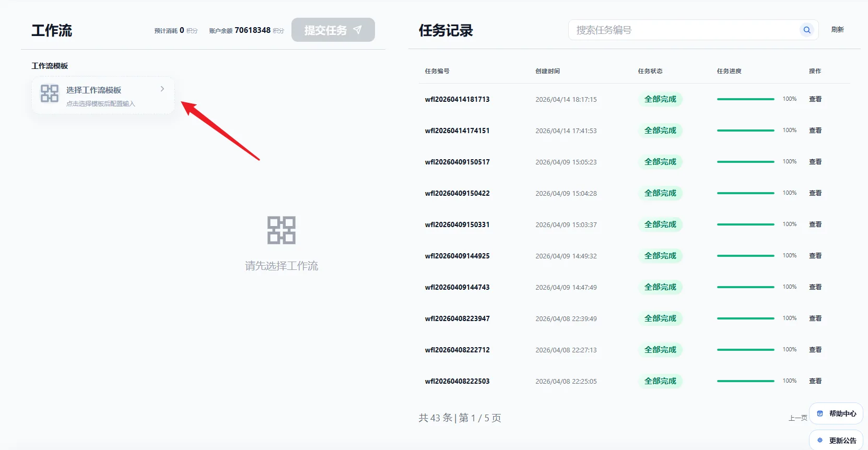Viewport: 868px width, 450px height.
Task: Select task number wfl20260409150422
Action: tap(457, 193)
